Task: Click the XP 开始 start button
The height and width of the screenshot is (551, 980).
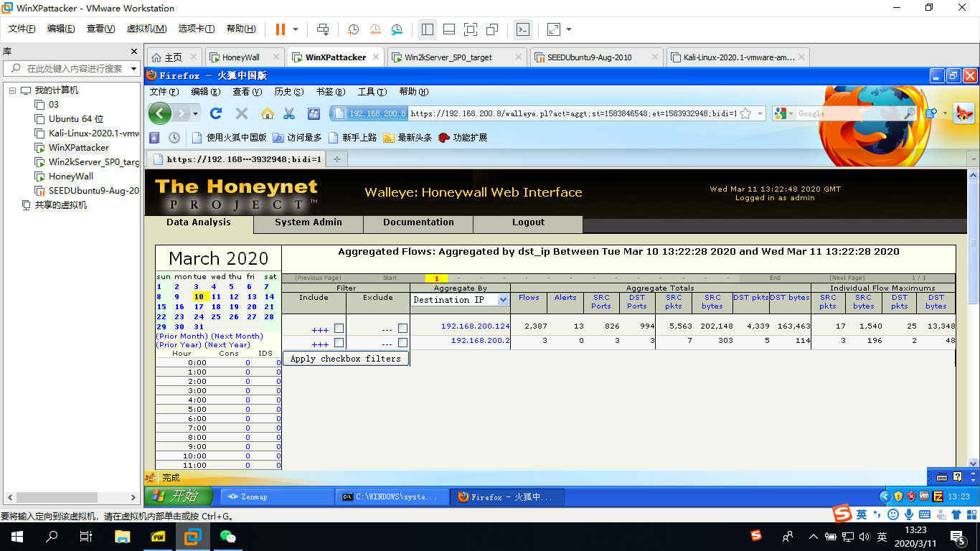Action: [x=179, y=496]
